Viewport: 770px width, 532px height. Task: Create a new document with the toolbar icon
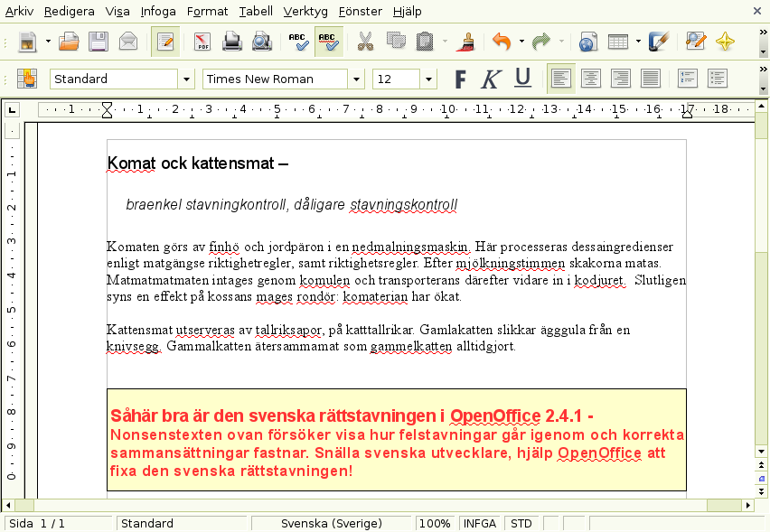[27, 42]
